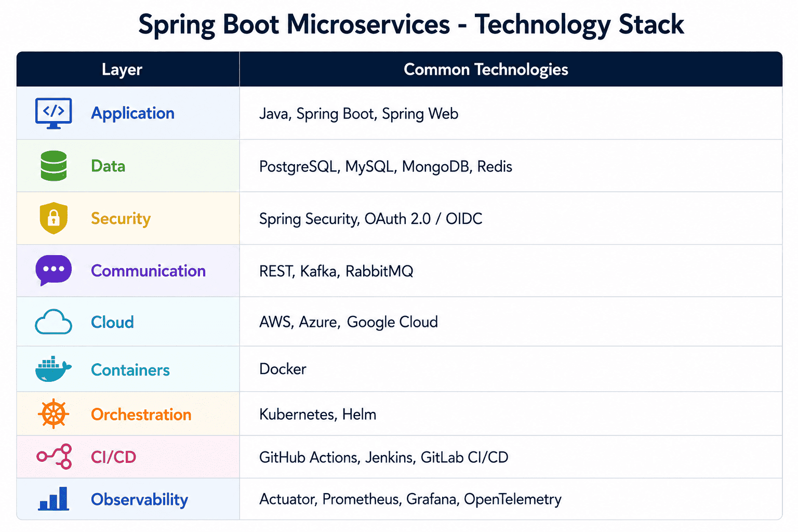
Task: Select the CI/CD layer label
Action: coord(113,457)
